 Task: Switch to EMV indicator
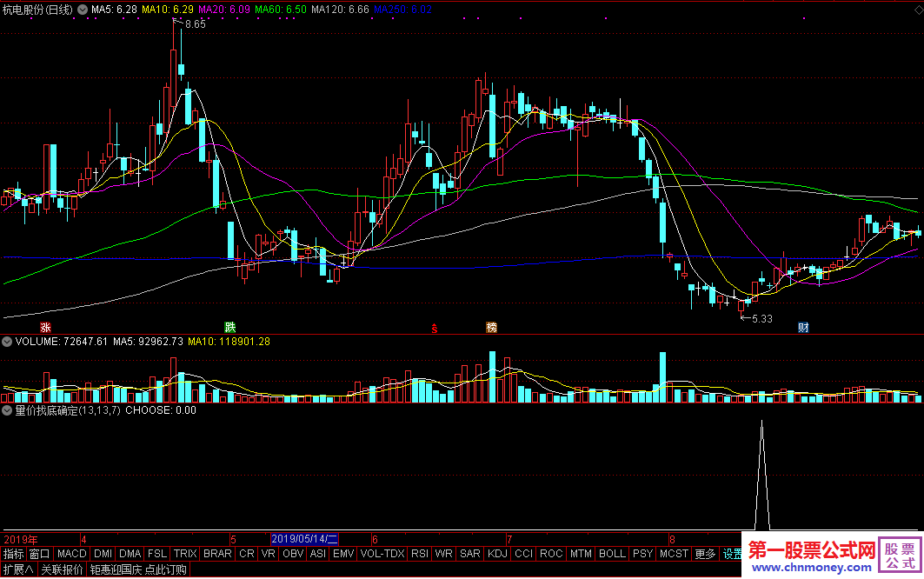[343, 554]
